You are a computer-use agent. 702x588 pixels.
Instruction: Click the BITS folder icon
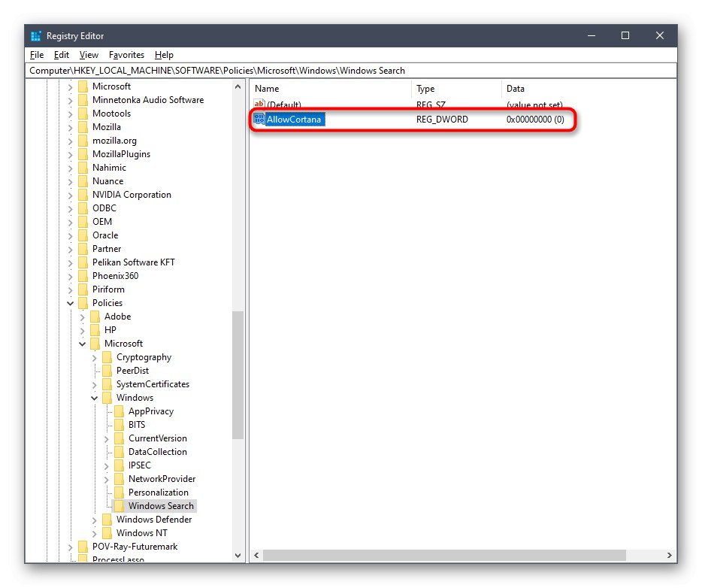(x=119, y=425)
